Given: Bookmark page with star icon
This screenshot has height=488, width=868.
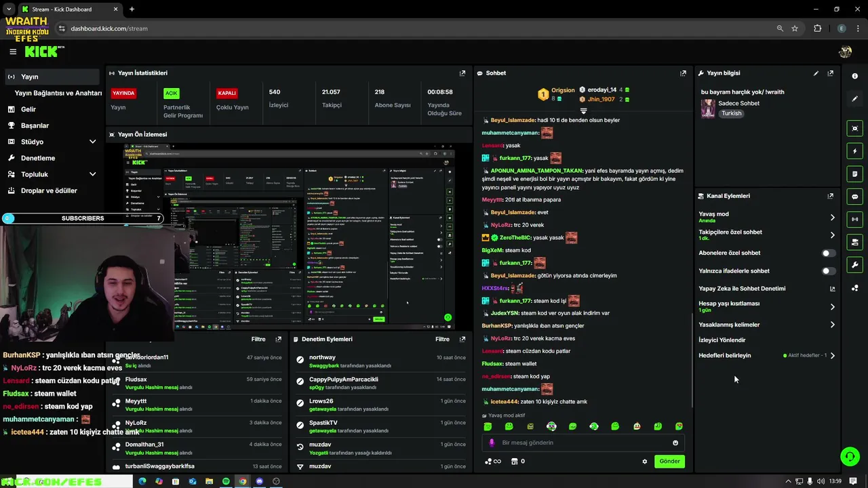Looking at the screenshot, I should coord(795,28).
